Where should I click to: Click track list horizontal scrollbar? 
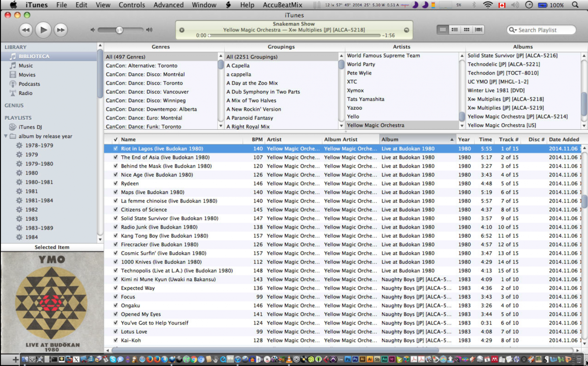275,350
